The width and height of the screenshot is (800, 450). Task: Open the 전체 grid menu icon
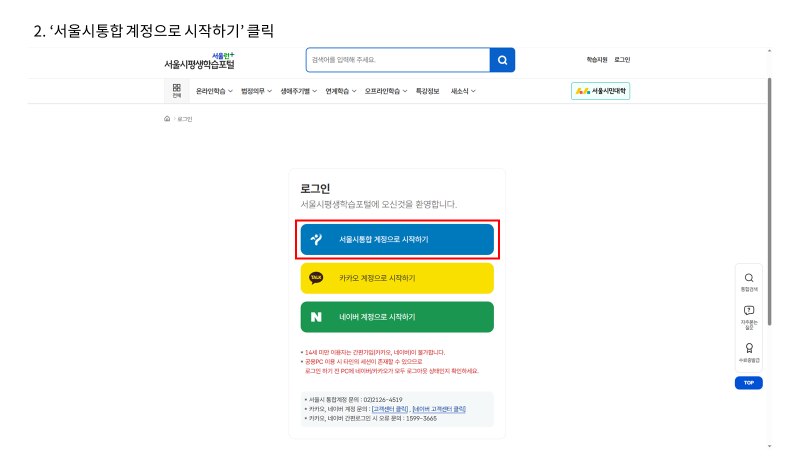(x=177, y=91)
